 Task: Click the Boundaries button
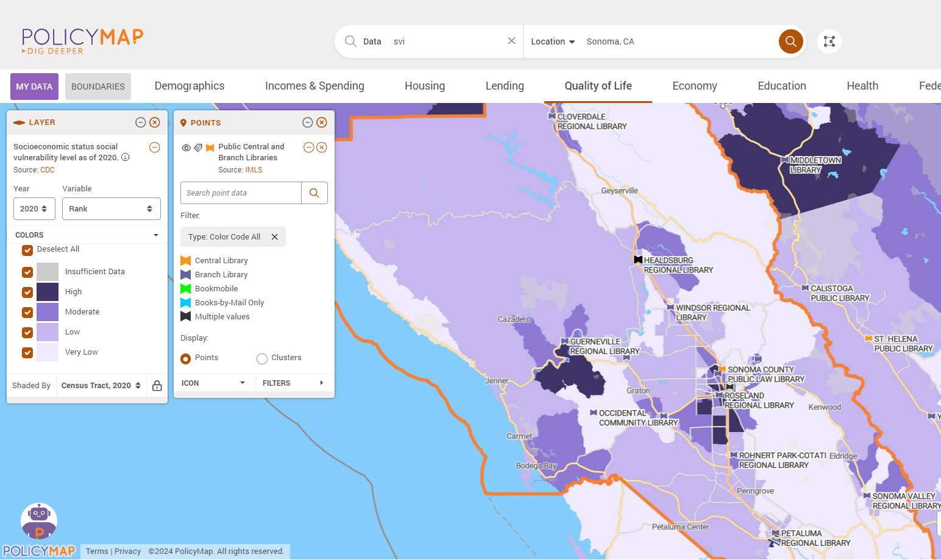pyautogui.click(x=98, y=87)
